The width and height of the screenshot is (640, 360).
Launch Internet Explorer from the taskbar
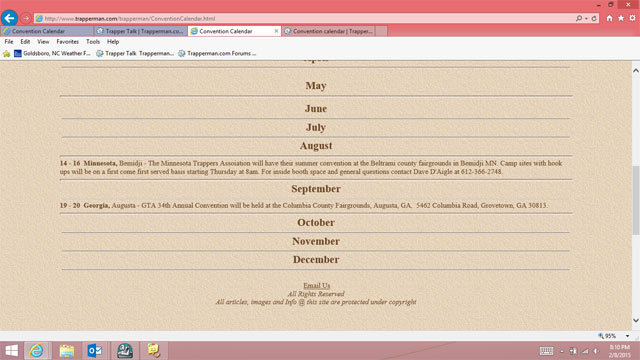pos(36,351)
